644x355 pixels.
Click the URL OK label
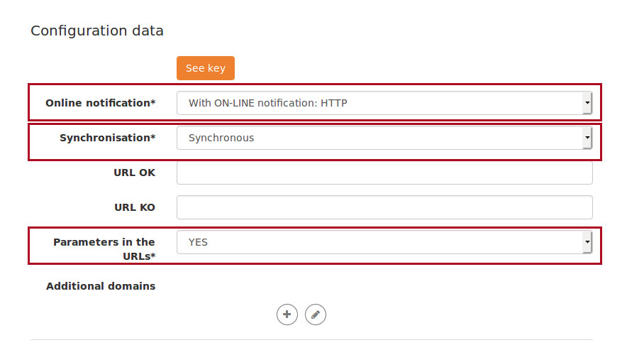[x=135, y=173]
